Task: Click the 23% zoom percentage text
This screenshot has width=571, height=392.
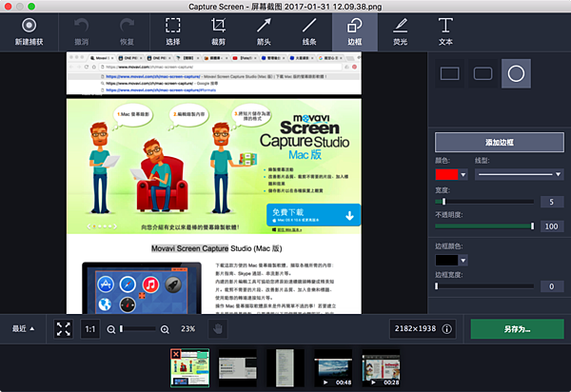Action: (x=187, y=329)
